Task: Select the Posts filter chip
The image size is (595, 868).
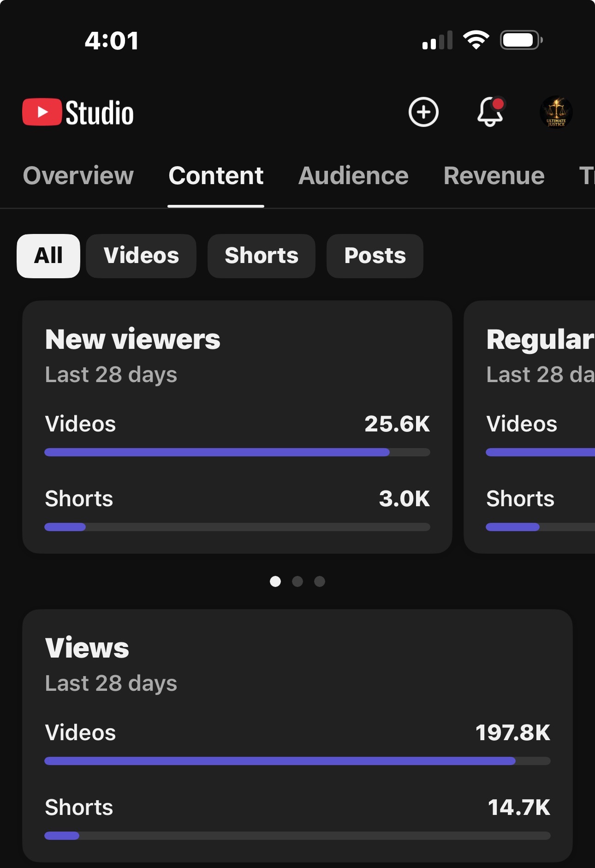Action: click(x=375, y=256)
